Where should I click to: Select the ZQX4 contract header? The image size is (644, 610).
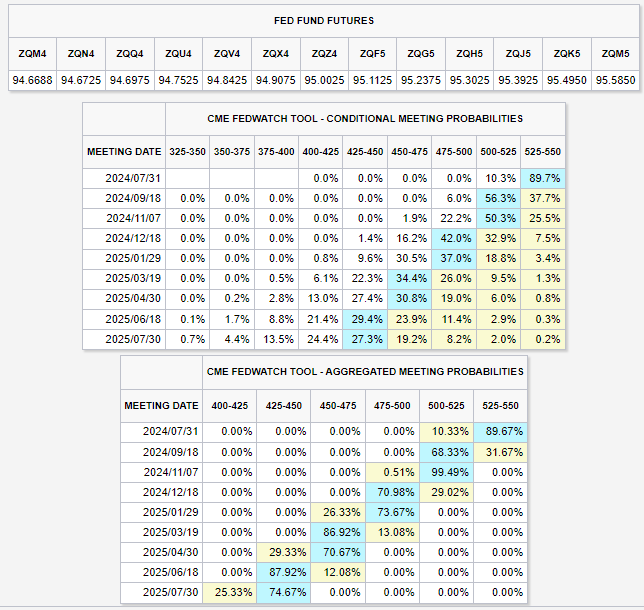[x=276, y=54]
